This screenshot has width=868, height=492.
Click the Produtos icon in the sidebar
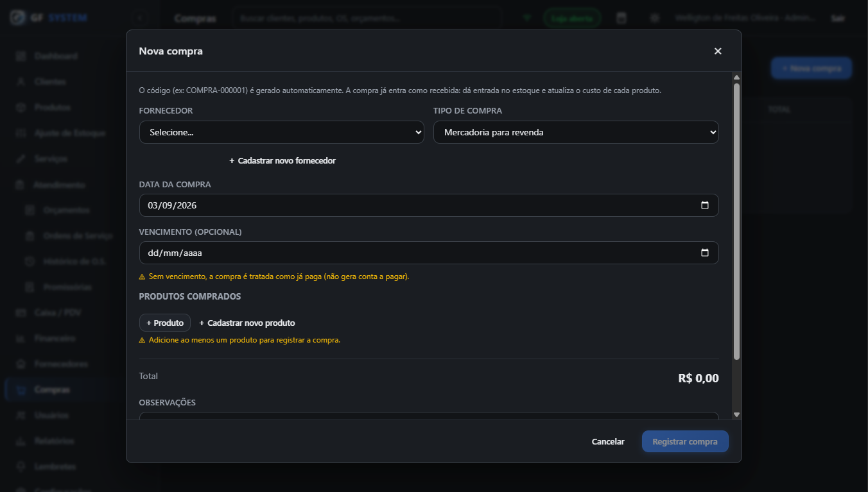tap(21, 108)
